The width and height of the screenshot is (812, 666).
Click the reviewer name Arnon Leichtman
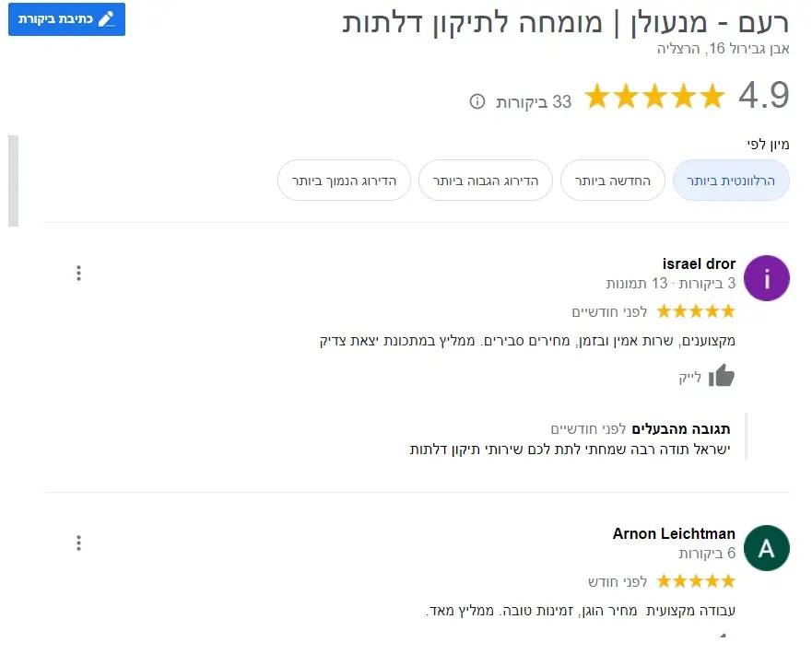click(x=672, y=533)
